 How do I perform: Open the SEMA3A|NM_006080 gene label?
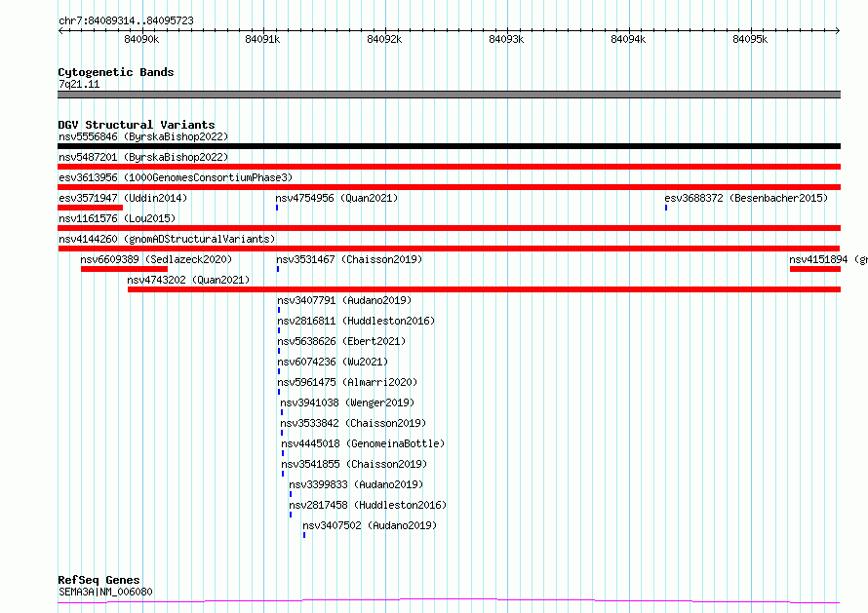(105, 592)
